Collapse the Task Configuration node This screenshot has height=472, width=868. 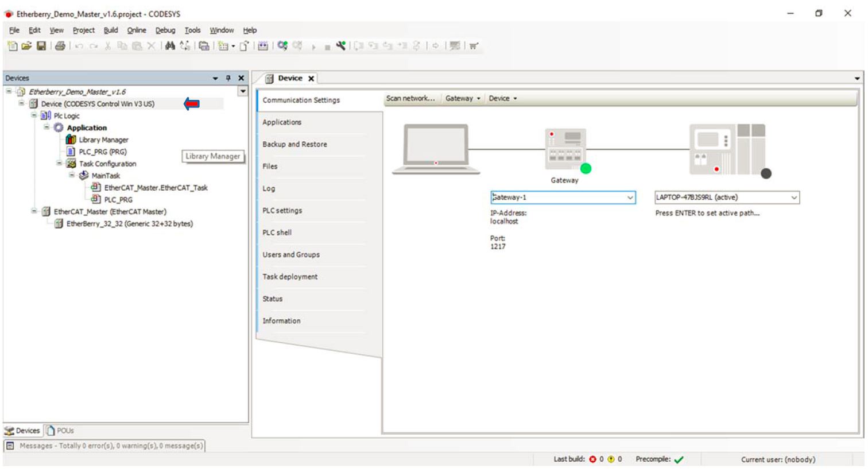60,164
